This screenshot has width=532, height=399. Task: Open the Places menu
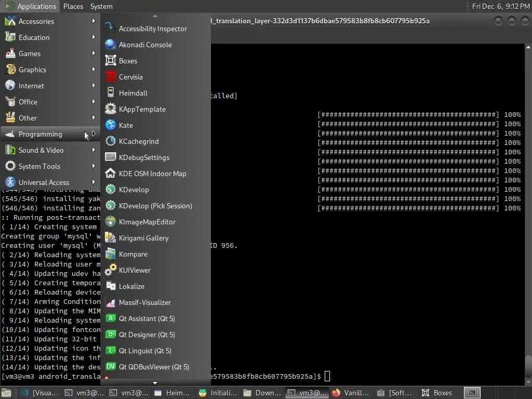73,6
